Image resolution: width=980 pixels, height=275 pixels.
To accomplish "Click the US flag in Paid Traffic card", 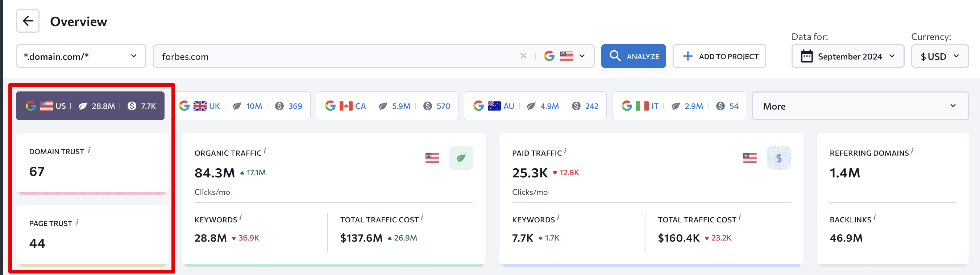I will coord(750,158).
